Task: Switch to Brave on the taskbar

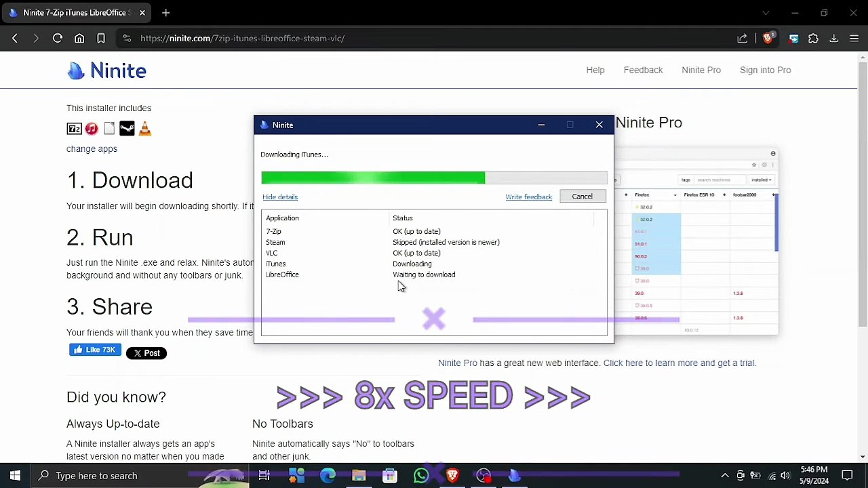Action: [452, 476]
